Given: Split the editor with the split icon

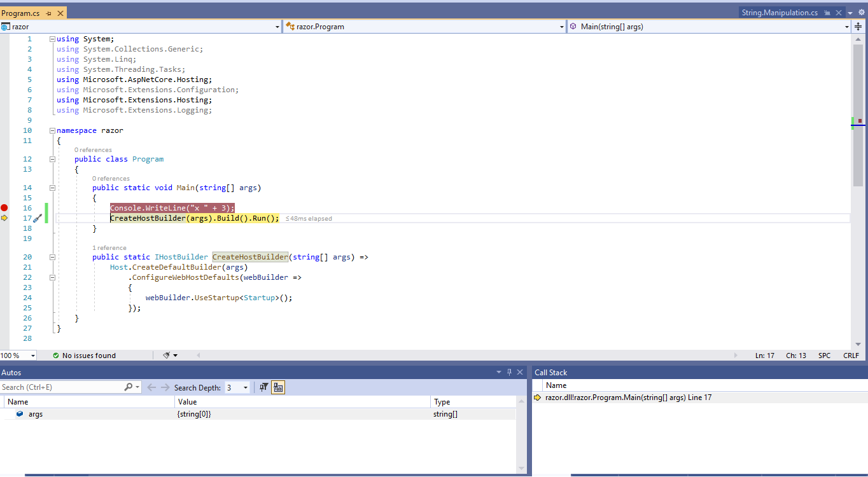Looking at the screenshot, I should [858, 27].
